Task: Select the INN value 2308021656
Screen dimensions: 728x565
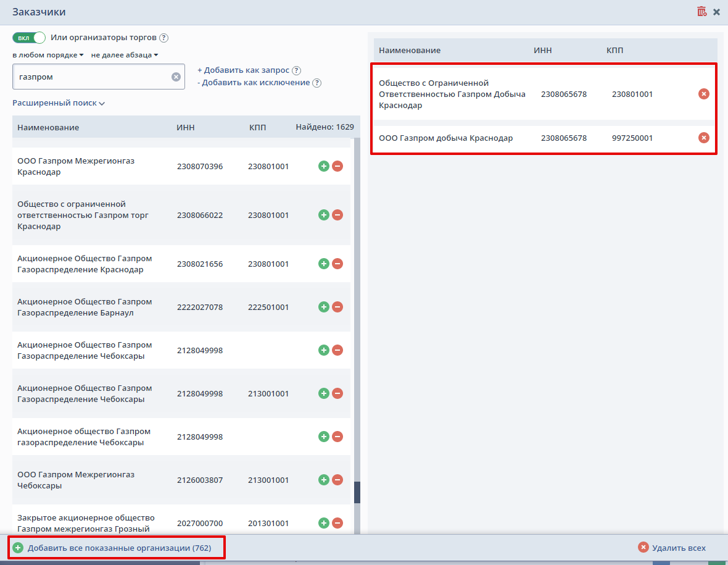Action: pos(200,264)
